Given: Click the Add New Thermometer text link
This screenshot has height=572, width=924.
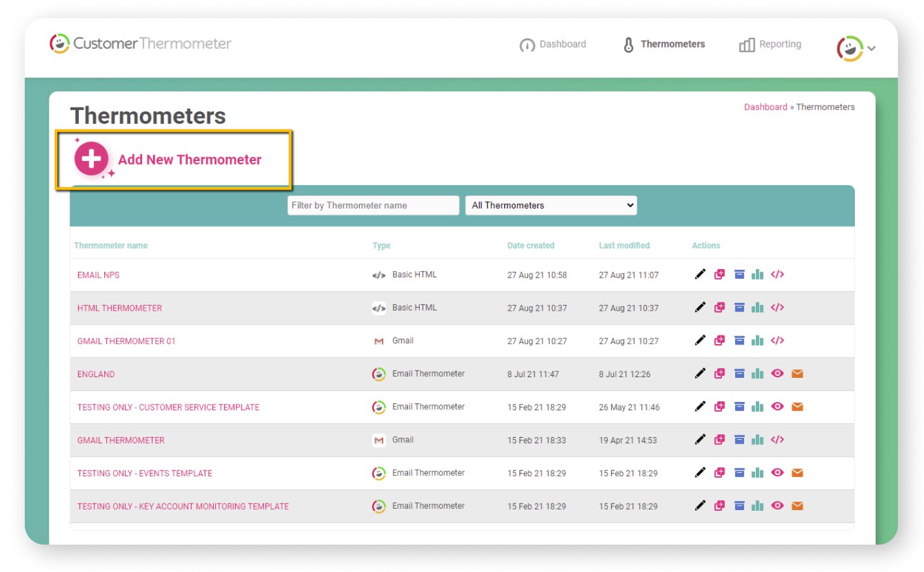Looking at the screenshot, I should tap(190, 160).
